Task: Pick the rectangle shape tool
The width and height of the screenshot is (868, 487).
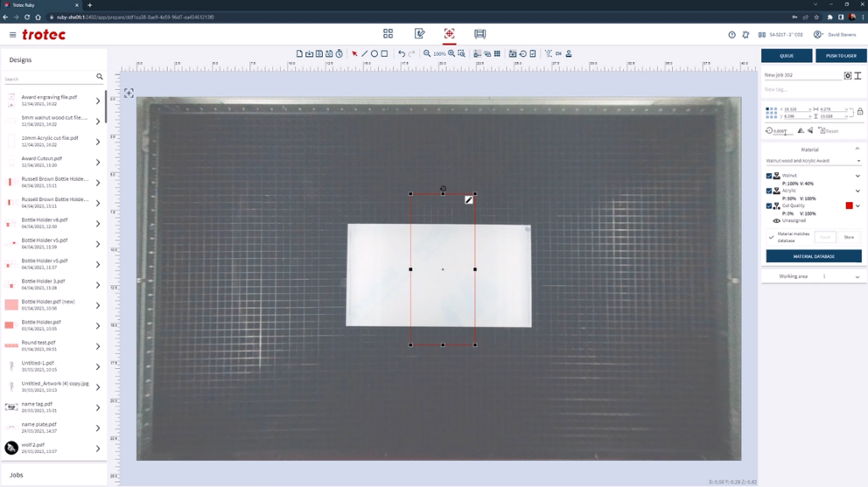Action: pos(385,53)
